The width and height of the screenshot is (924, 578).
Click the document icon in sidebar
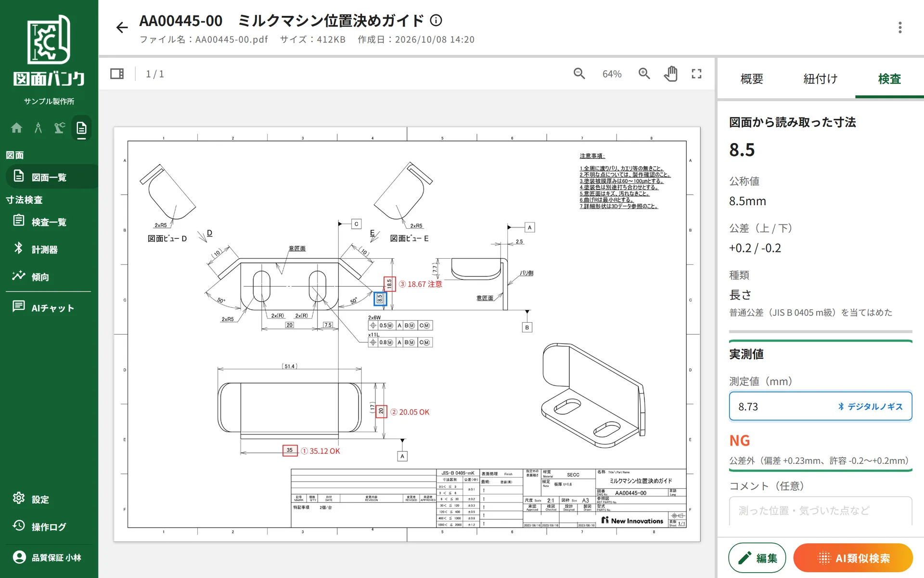[82, 128]
